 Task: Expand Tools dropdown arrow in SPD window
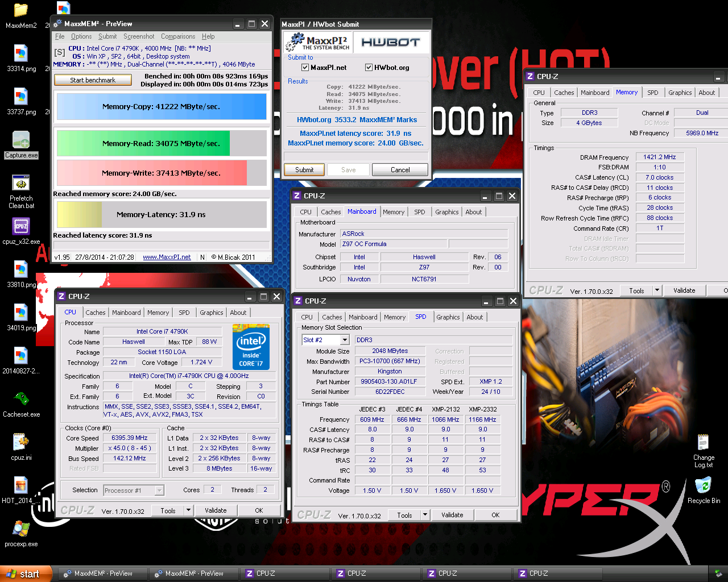coord(425,515)
